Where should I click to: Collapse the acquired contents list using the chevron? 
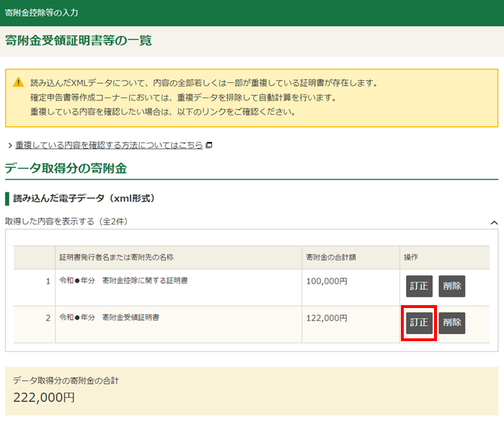click(x=494, y=223)
